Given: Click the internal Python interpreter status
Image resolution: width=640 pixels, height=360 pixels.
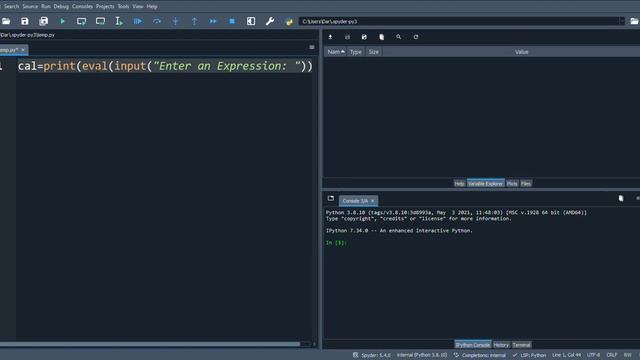Looking at the screenshot, I should click(x=422, y=355).
